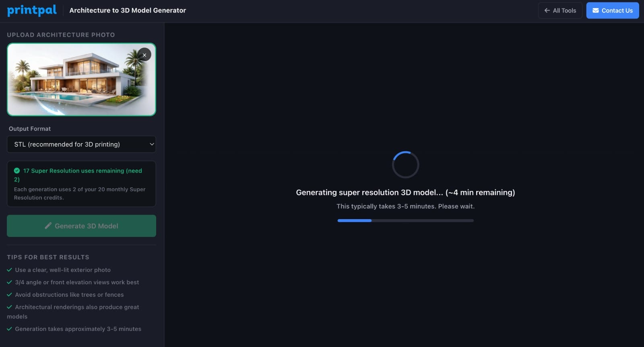Click the 'Generating super resolution 3D model' status text
This screenshot has width=644, height=347.
pyautogui.click(x=405, y=193)
